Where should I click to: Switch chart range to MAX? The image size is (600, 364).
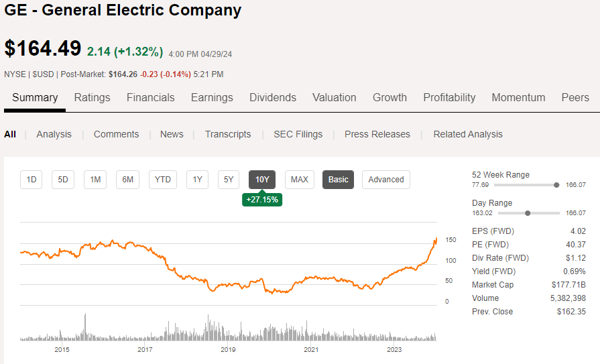coord(299,179)
